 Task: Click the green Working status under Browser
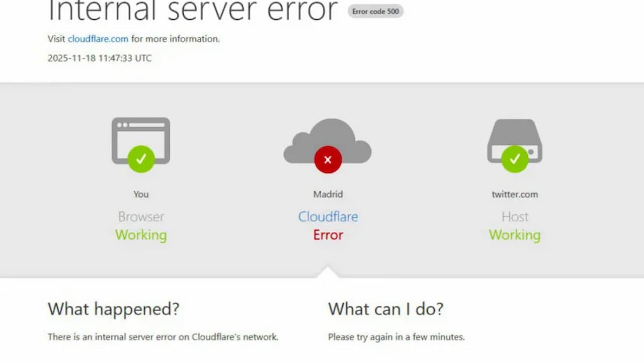coord(141,235)
